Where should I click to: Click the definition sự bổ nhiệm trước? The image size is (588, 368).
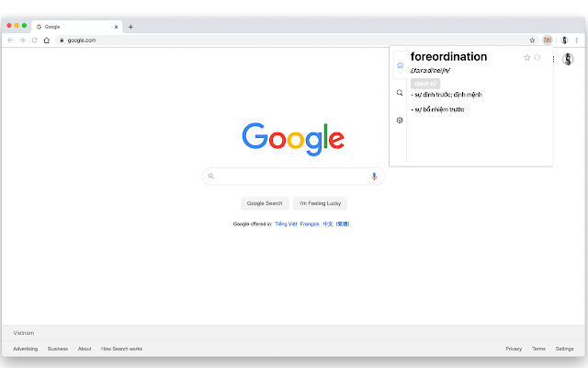(x=437, y=109)
